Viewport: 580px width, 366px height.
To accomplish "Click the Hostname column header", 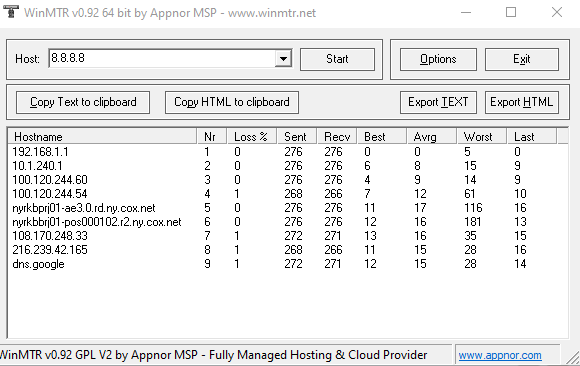I will pyautogui.click(x=102, y=137).
